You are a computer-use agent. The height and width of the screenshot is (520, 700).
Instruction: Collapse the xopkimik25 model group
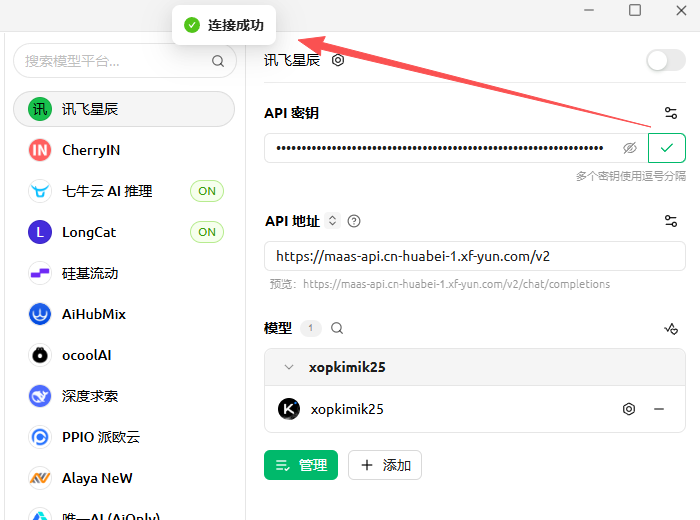point(289,367)
